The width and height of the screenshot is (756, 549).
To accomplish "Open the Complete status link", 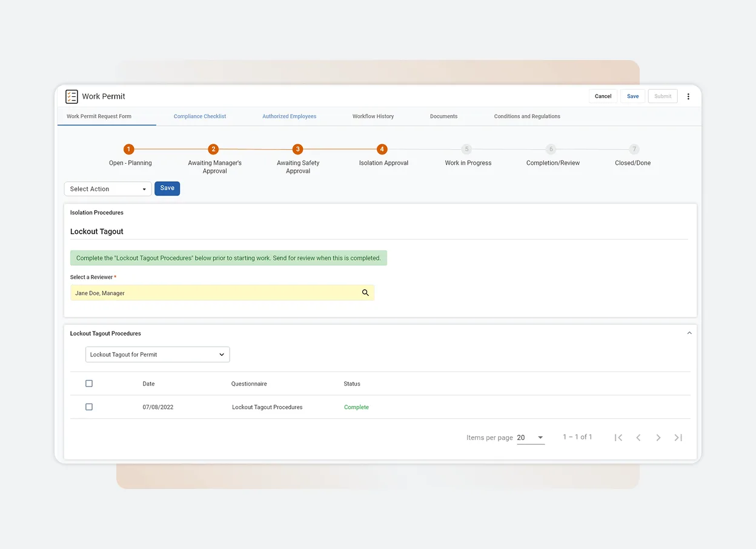I will tap(356, 407).
